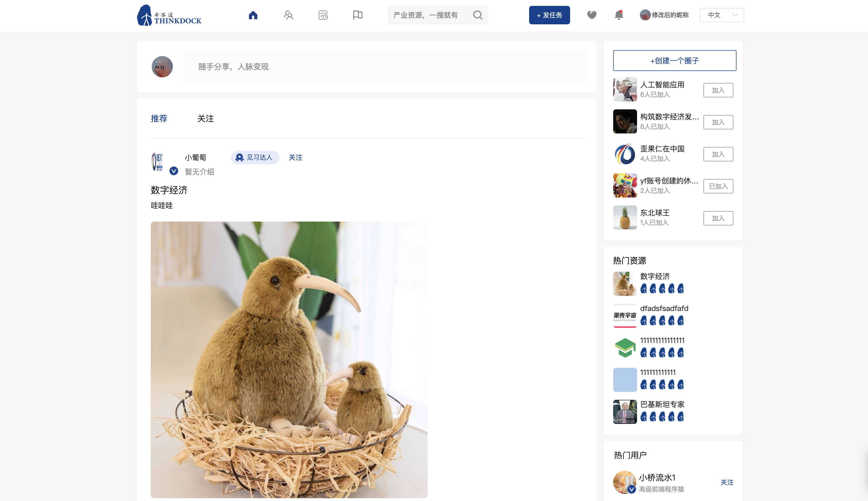Toggle the 已加入 state for the yf账号 circle
Viewport: 868px width, 501px height.
[x=718, y=186]
